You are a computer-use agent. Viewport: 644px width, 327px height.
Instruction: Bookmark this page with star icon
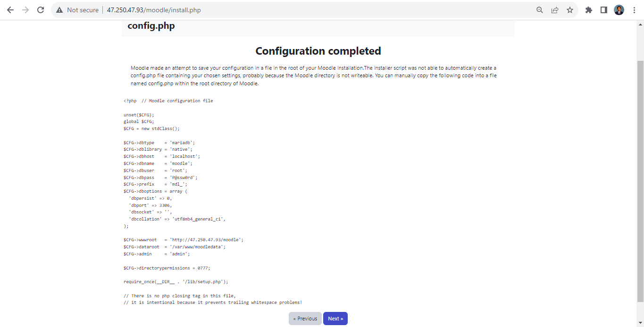[x=570, y=10]
